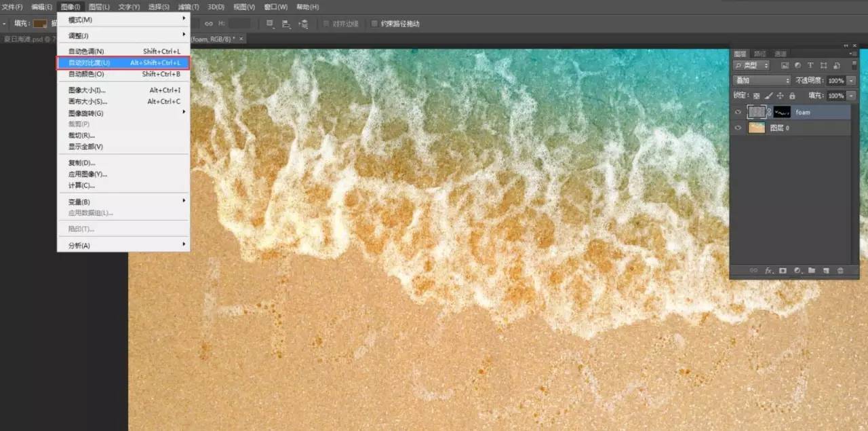Click the new group folder icon

(x=812, y=270)
